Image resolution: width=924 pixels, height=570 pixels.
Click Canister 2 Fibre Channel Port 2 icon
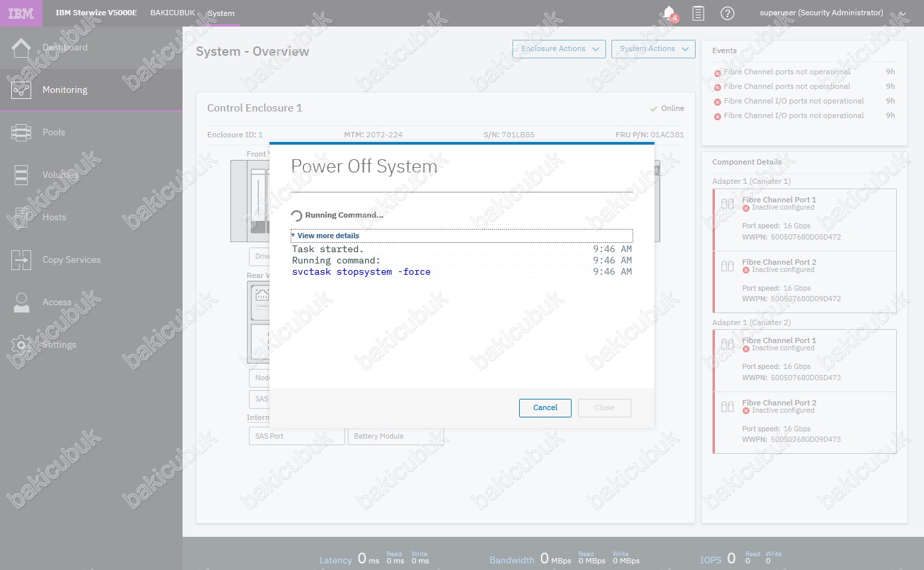pos(728,407)
